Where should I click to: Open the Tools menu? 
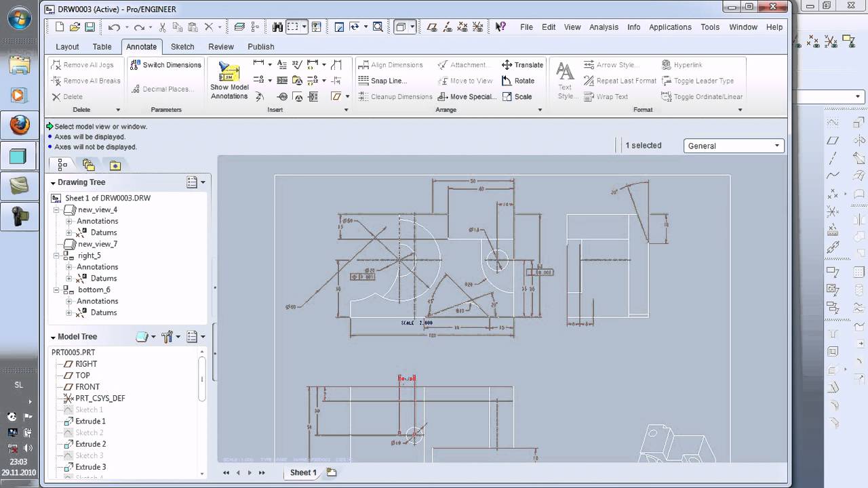pos(710,27)
